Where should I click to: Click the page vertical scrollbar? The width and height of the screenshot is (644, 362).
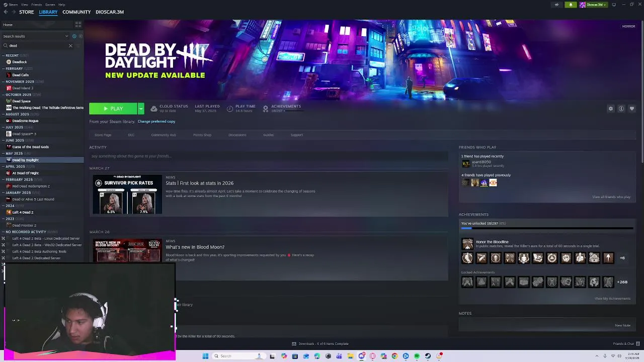pyautogui.click(x=642, y=90)
